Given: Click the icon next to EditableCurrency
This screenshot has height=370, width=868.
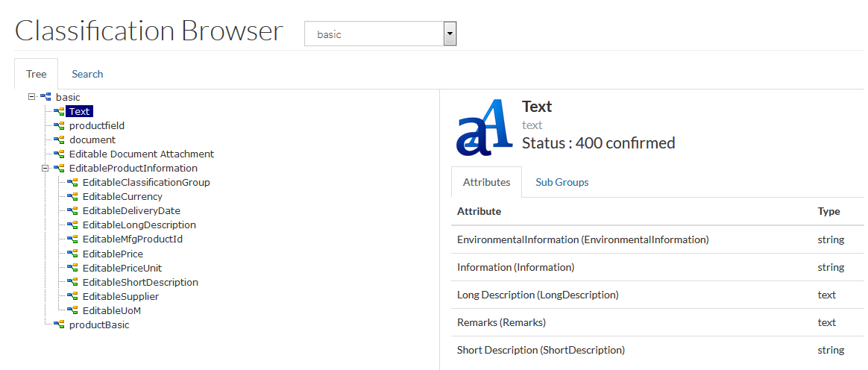Looking at the screenshot, I should [x=72, y=196].
